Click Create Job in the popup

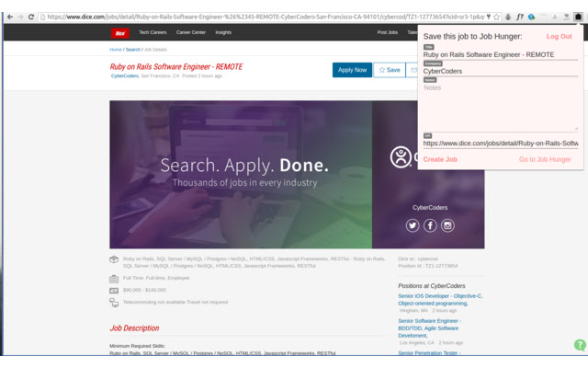point(440,159)
